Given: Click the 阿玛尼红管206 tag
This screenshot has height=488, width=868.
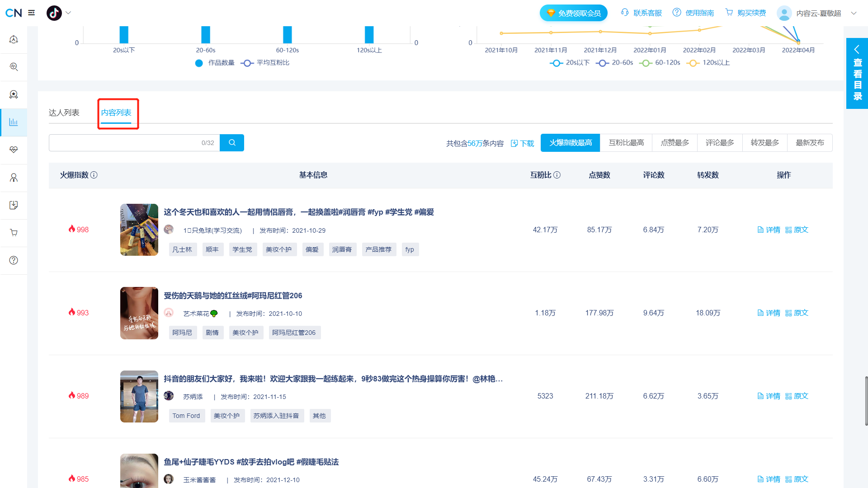Looking at the screenshot, I should coord(294,333).
